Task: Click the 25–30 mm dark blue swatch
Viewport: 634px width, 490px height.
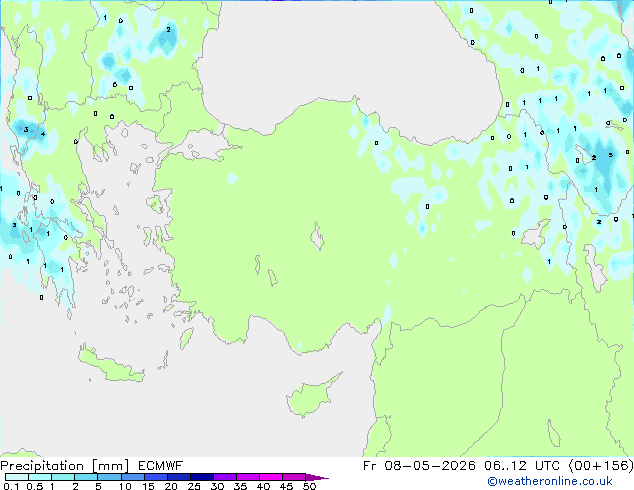Action: click(201, 477)
